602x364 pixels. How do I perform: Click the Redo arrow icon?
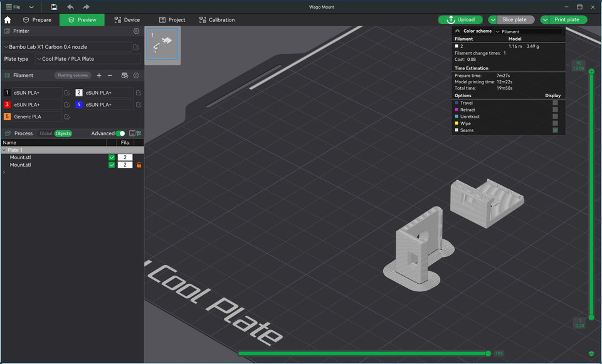[x=87, y=7]
